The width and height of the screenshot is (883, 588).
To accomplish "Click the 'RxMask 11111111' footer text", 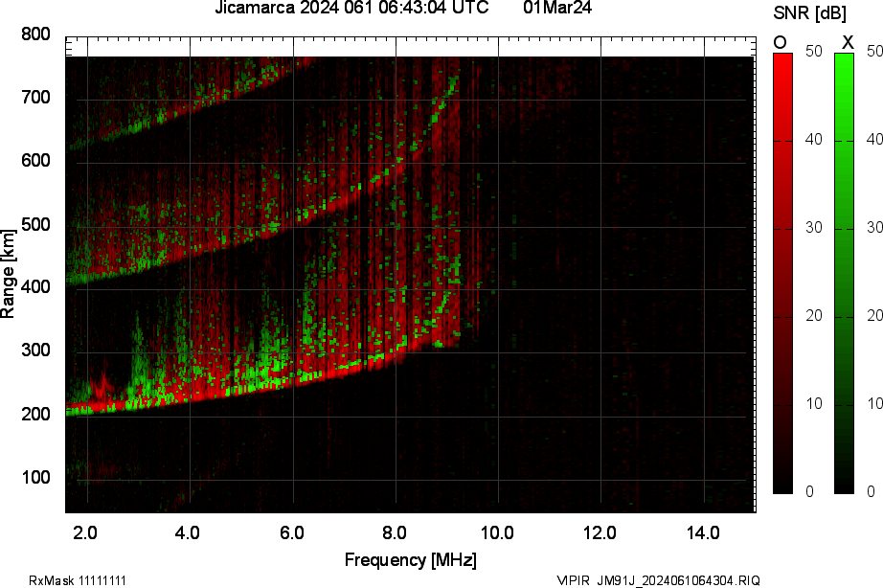I will click(x=78, y=580).
